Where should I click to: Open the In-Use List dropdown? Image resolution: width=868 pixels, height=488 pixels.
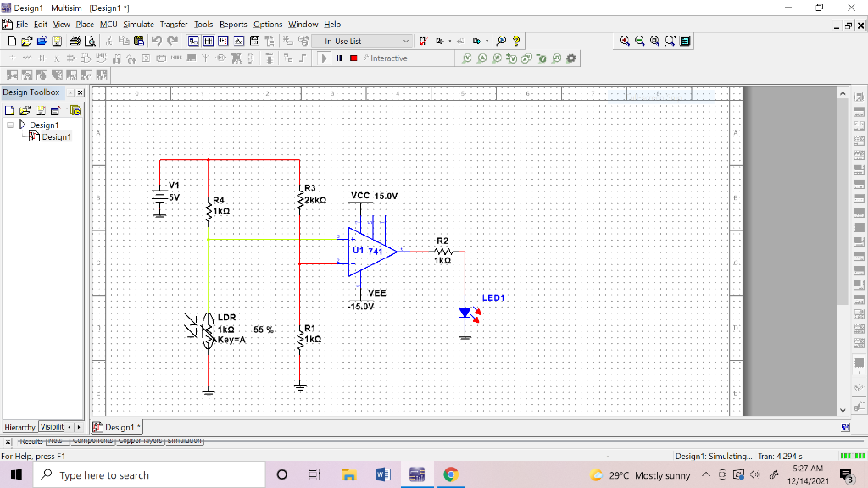[x=405, y=41]
